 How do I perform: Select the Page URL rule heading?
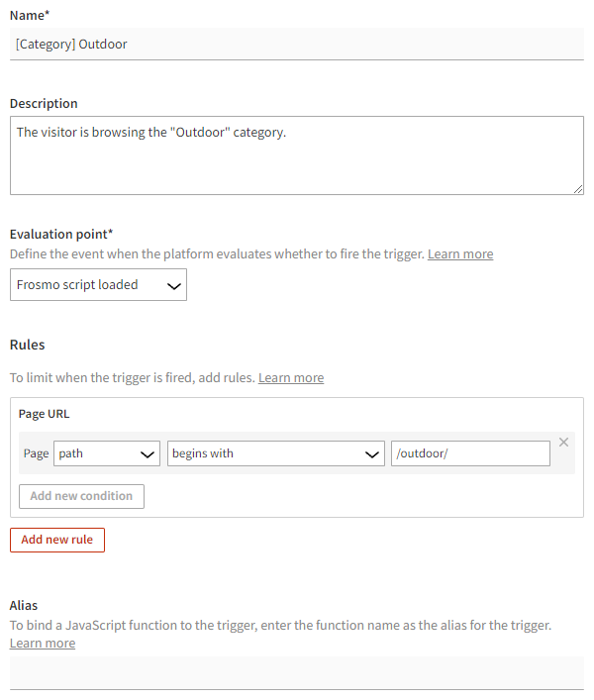tap(45, 414)
